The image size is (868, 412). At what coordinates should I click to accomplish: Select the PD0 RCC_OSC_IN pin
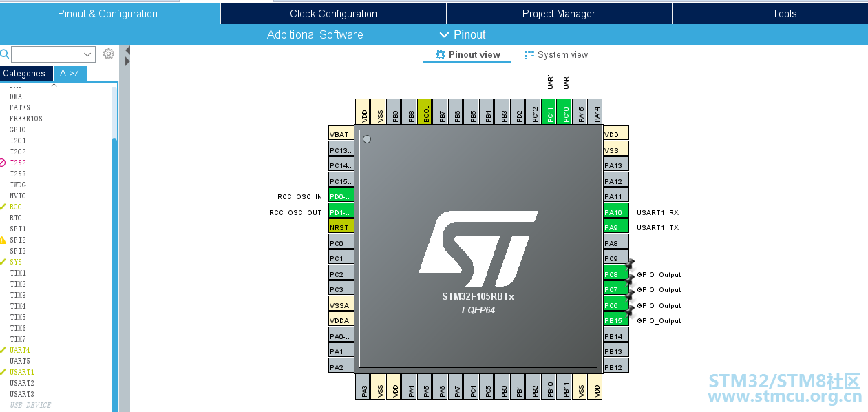pos(341,196)
